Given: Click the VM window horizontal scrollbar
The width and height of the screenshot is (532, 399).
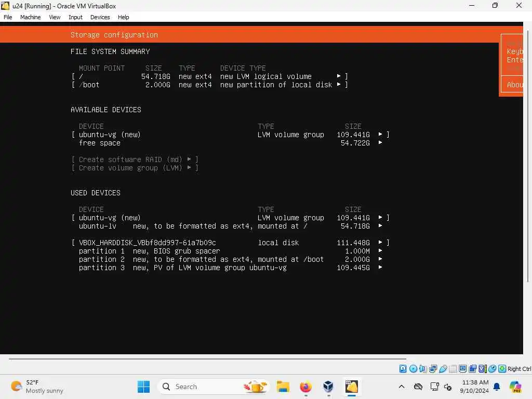Looking at the screenshot, I should [x=207, y=358].
